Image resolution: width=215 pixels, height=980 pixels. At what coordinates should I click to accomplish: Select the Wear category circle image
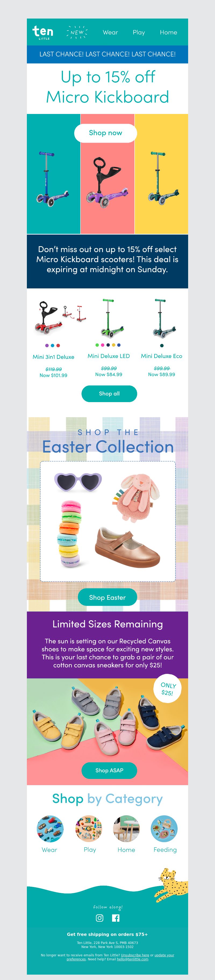[50, 829]
